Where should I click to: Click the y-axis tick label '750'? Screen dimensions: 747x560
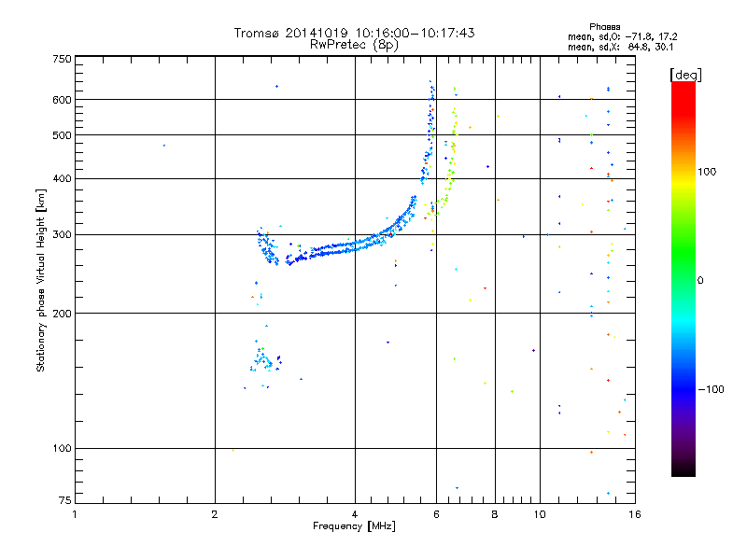coord(63,59)
